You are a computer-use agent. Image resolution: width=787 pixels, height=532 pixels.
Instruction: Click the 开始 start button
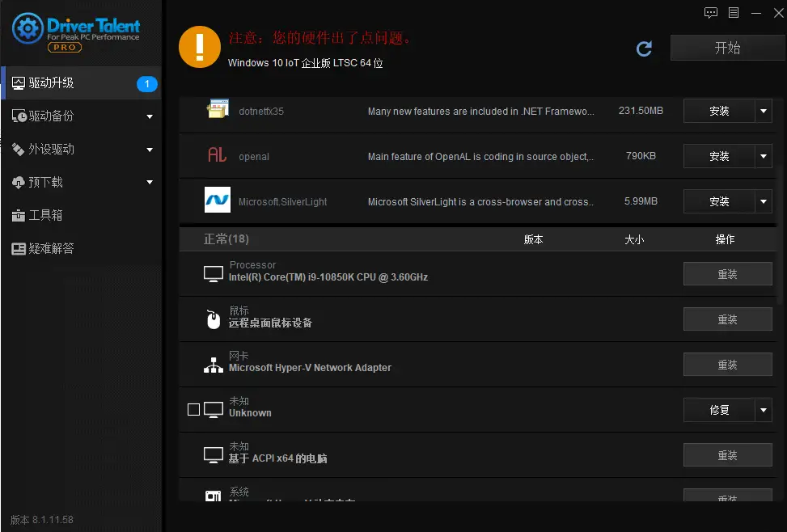(728, 48)
